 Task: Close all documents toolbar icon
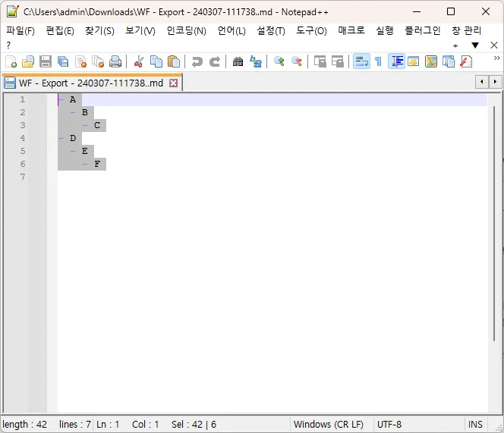coord(98,61)
